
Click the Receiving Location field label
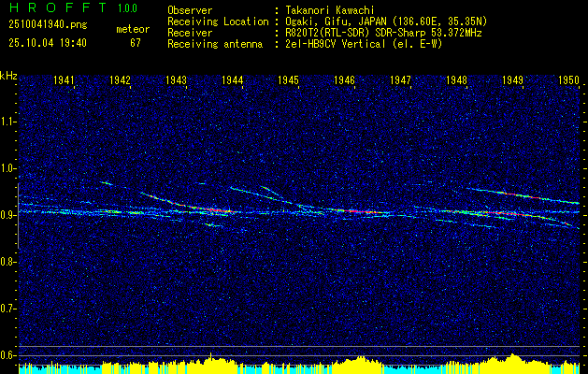(x=218, y=22)
